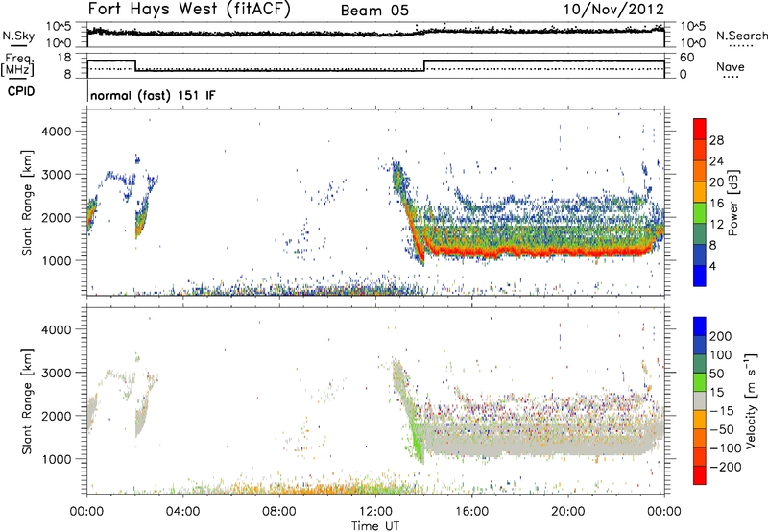768x532 pixels.
Task: Click the "16:00" time tick label
Action: [471, 512]
